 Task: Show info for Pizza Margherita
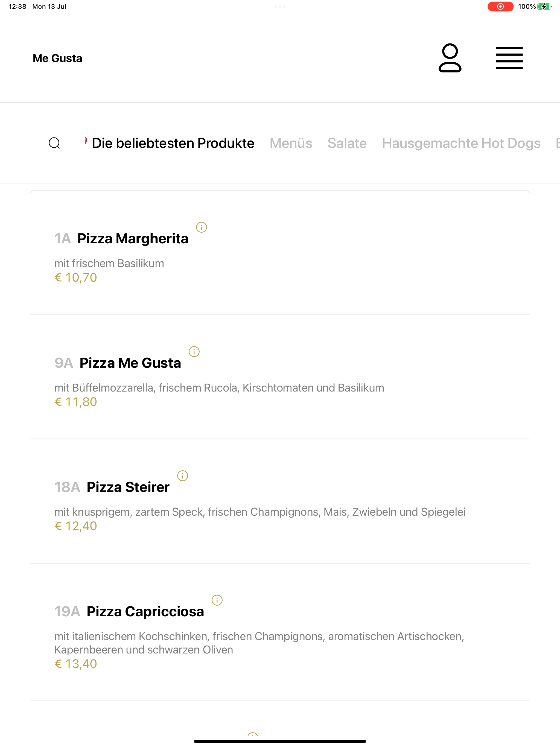pyautogui.click(x=202, y=227)
